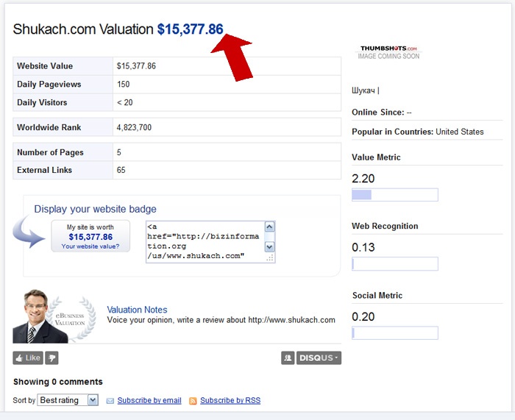Screen dimensions: 515x420
Task: Click the Online Since label
Action: [377, 113]
